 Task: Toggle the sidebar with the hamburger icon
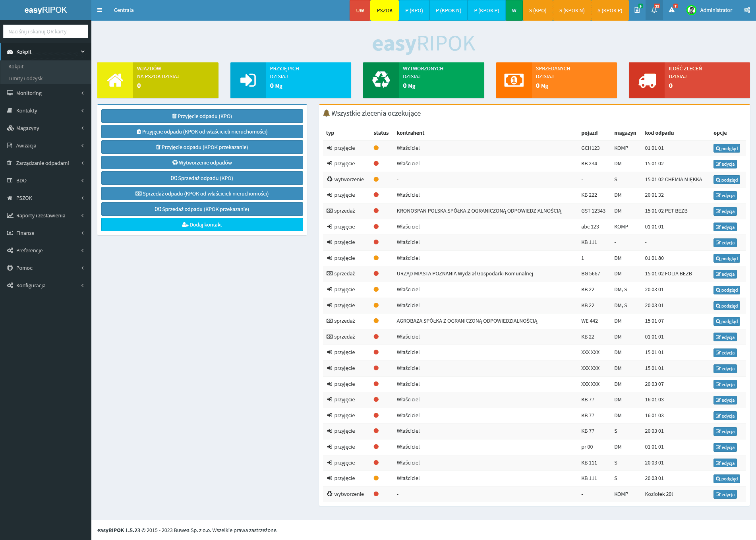coord(100,10)
